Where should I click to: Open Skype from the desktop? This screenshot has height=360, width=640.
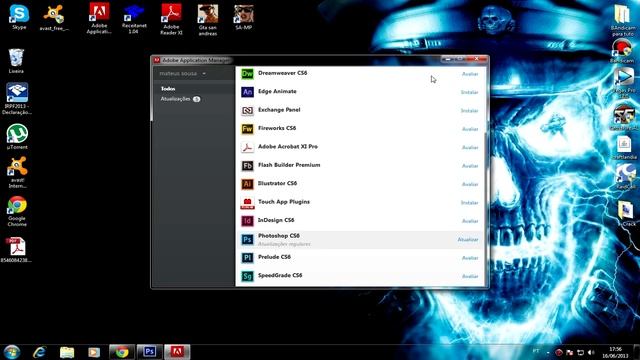(19, 17)
